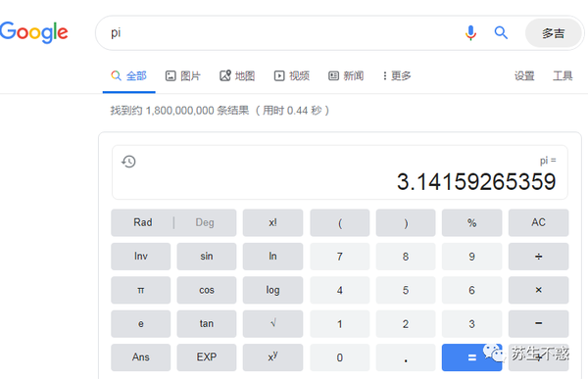Switch to the Videos tab

click(x=292, y=76)
